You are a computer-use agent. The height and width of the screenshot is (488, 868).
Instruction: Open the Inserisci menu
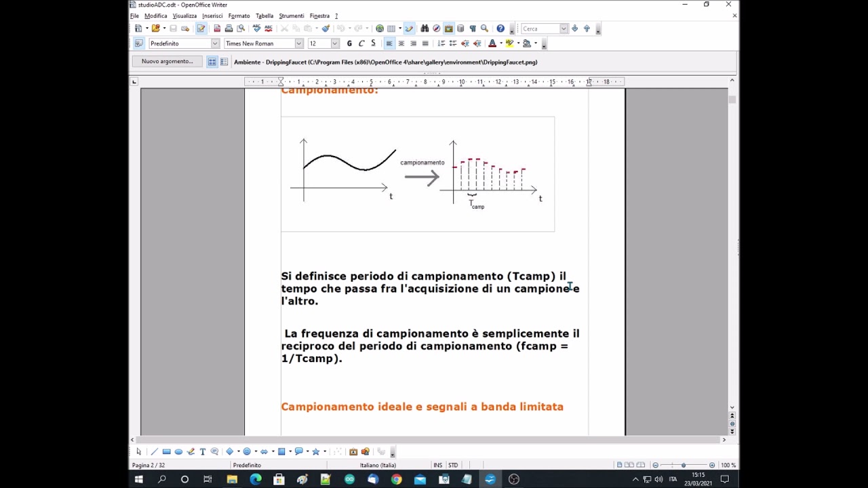[212, 16]
